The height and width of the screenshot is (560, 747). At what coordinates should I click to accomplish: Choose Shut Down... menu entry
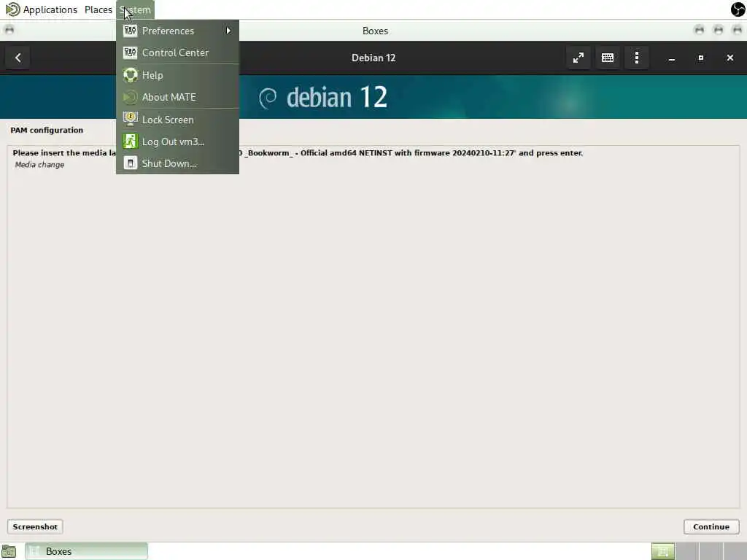pyautogui.click(x=177, y=163)
